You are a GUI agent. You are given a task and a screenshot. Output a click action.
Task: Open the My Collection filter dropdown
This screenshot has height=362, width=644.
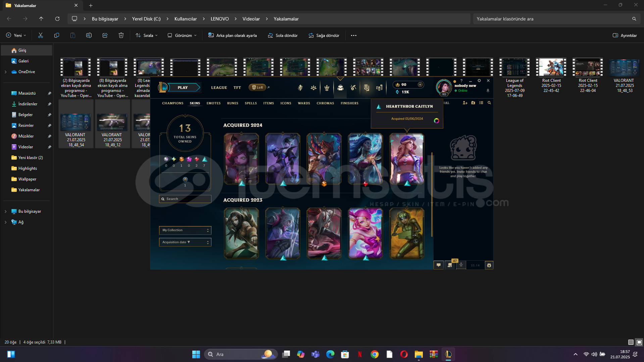click(x=185, y=230)
